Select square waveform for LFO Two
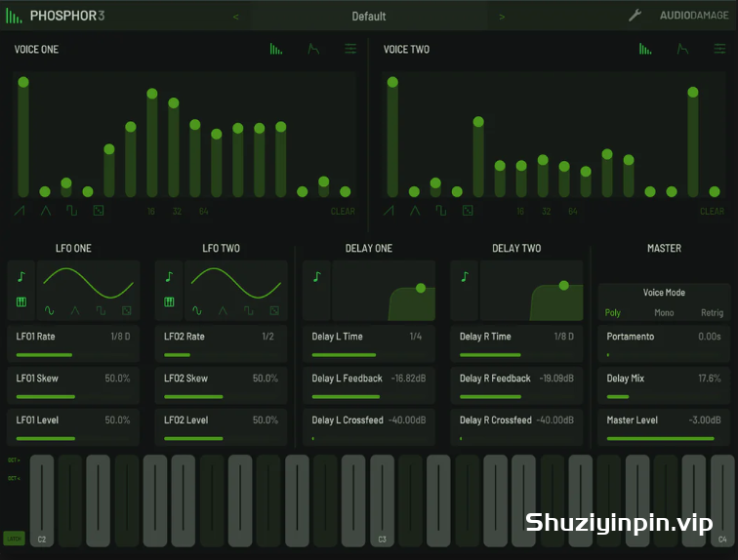This screenshot has height=560, width=738. (249, 311)
